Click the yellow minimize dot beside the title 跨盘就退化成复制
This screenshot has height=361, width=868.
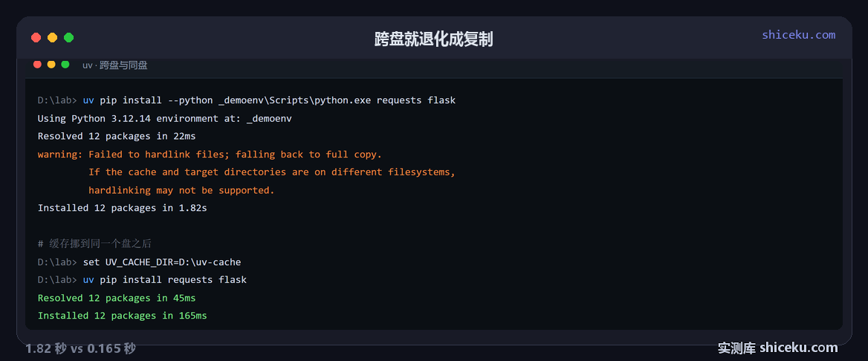tap(52, 38)
